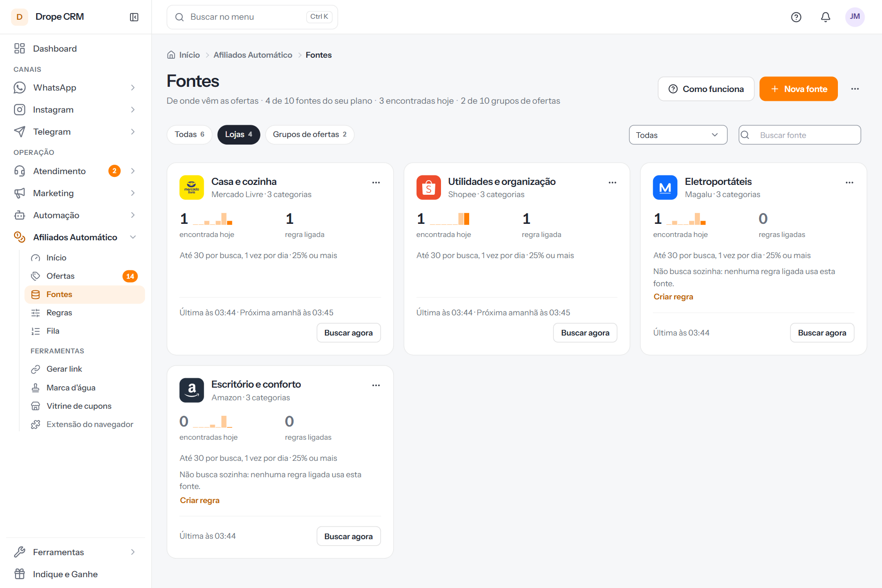
Task: Click the WhatsApp channel icon
Action: tap(20, 88)
